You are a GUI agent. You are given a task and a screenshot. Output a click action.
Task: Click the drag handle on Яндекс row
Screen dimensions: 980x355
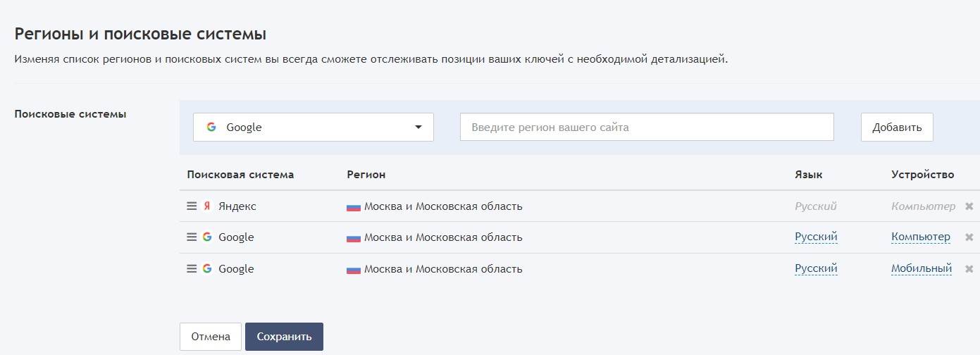[x=192, y=206]
